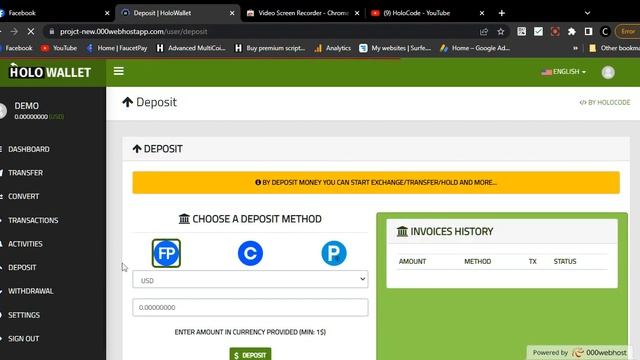Open TRANSACTIONS in the sidebar

[x=33, y=220]
